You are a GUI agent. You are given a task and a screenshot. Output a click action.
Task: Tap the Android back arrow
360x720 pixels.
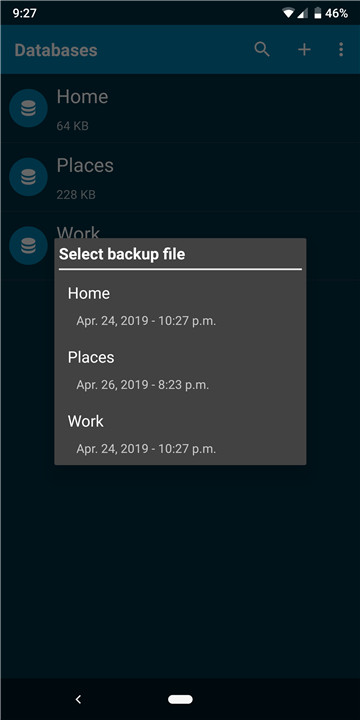[78, 699]
